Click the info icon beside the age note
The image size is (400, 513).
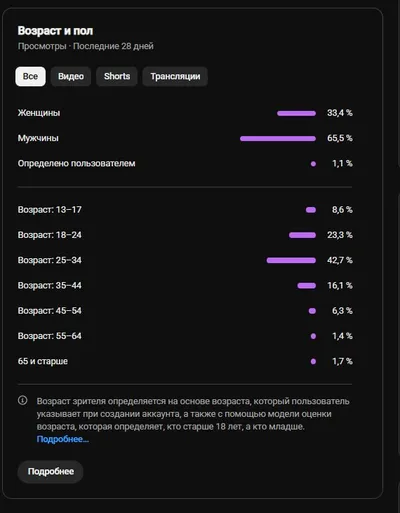pyautogui.click(x=23, y=400)
